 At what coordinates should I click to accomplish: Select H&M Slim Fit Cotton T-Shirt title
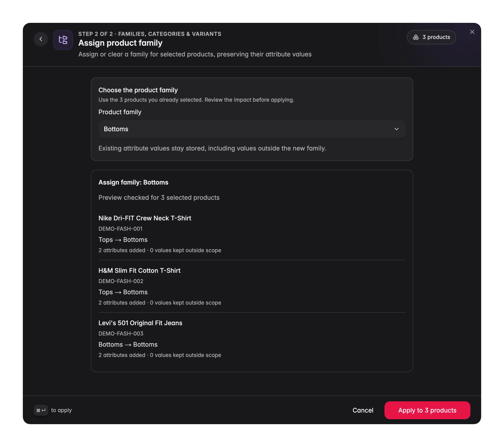(139, 271)
